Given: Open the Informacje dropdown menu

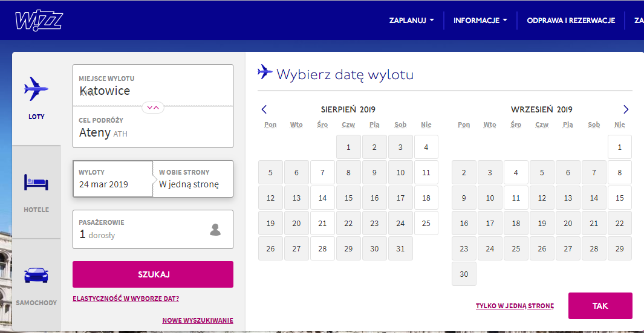Looking at the screenshot, I should coord(480,21).
